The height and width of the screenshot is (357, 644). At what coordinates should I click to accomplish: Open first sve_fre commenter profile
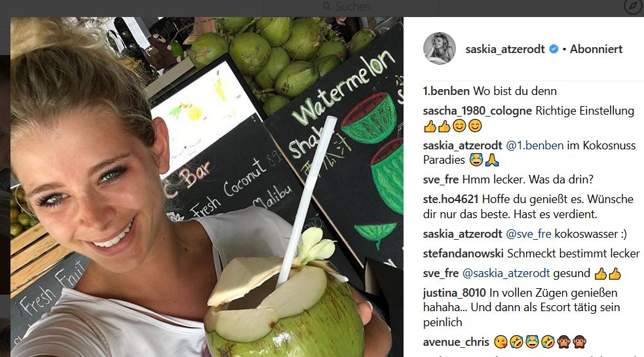pos(441,179)
